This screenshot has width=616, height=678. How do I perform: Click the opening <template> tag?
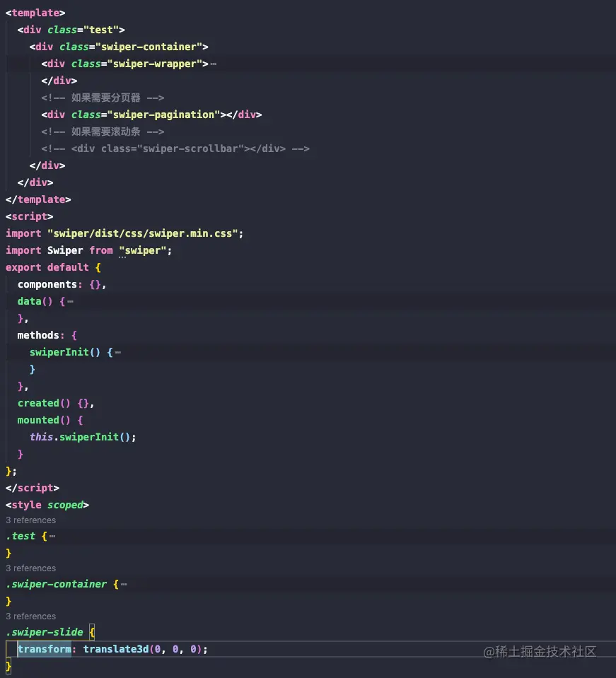(x=35, y=13)
